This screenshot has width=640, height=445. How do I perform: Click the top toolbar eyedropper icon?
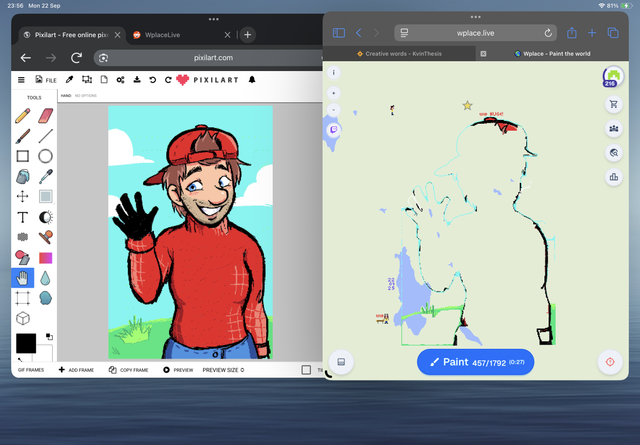[69, 80]
